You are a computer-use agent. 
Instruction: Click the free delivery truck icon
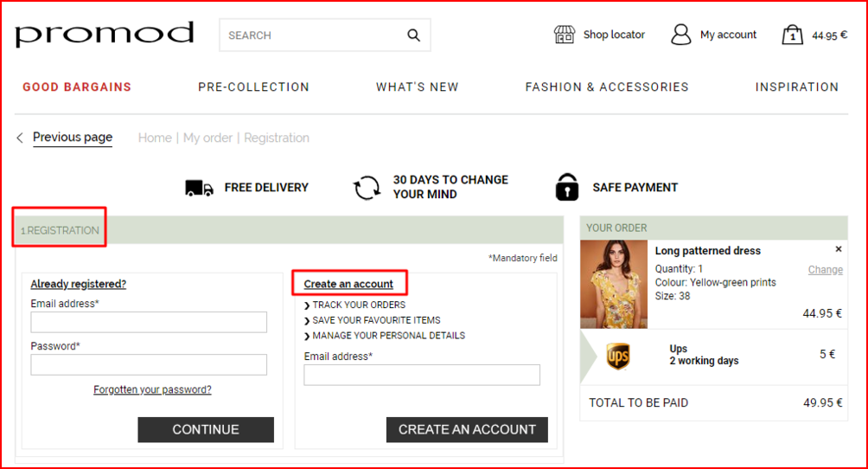pos(200,188)
